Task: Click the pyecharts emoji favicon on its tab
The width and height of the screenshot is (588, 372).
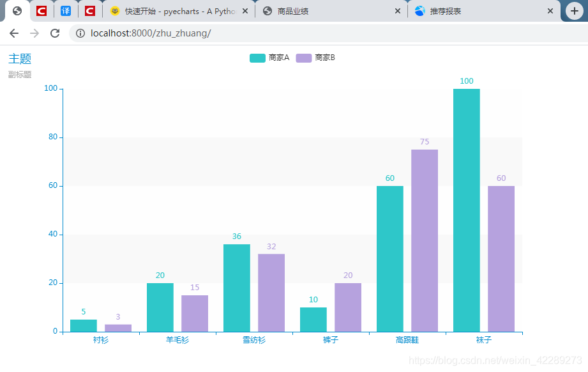Action: coord(115,11)
